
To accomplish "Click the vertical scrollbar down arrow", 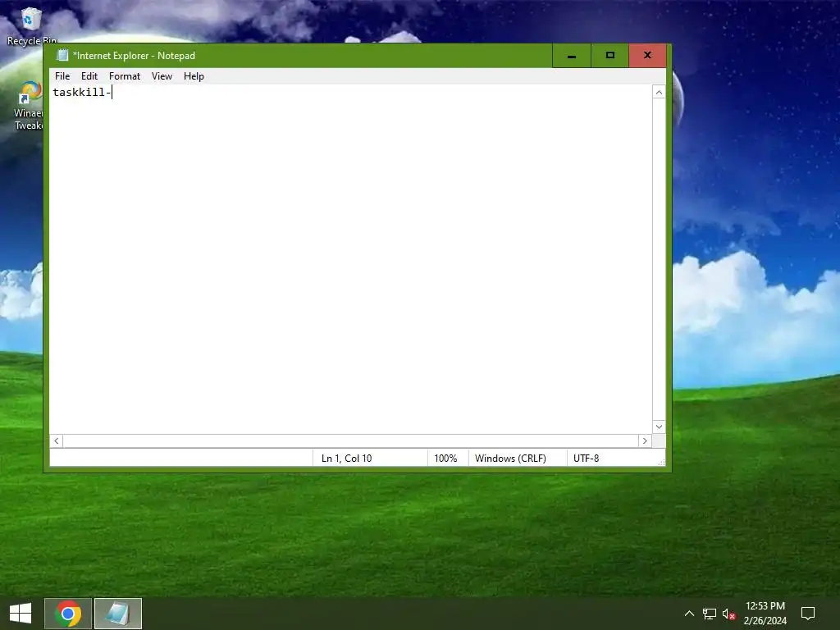I will click(x=659, y=427).
